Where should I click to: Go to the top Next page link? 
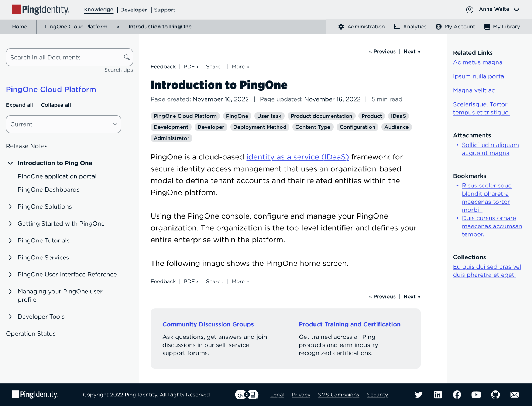[412, 52]
